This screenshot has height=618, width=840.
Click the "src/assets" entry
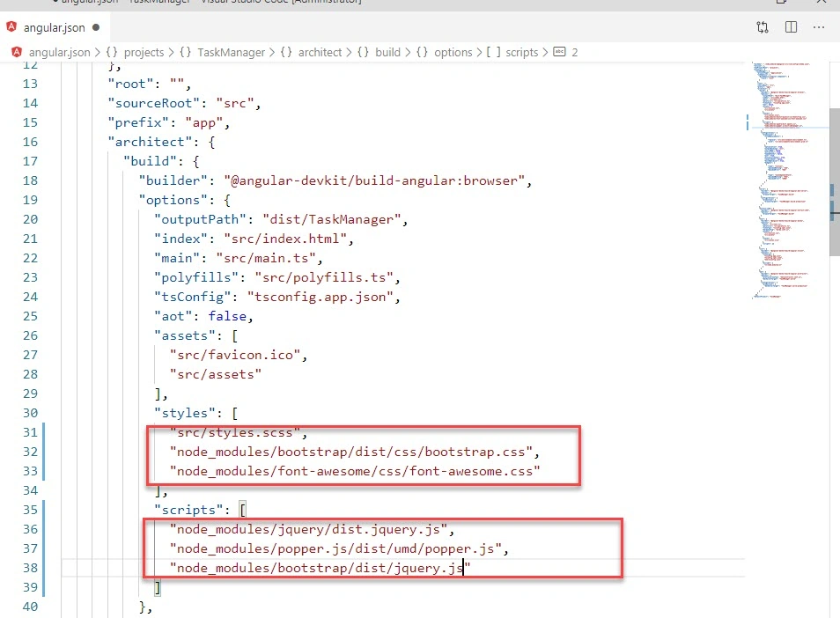pos(216,374)
